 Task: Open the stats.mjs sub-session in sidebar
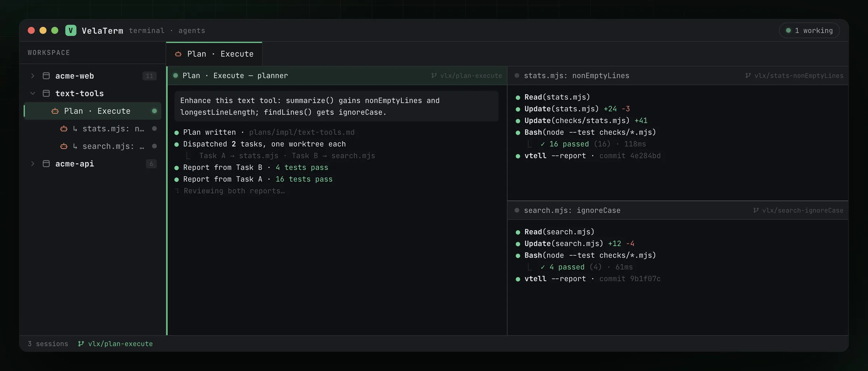point(93,129)
